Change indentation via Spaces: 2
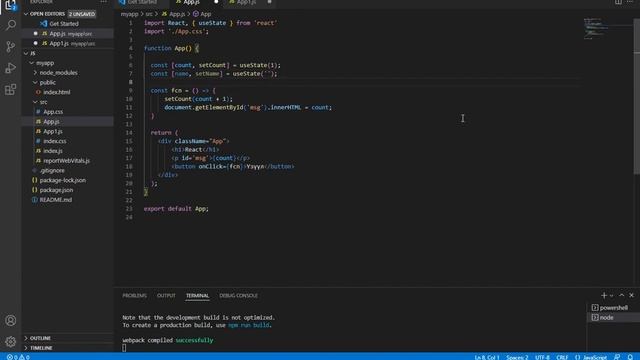Viewport: 640px width, 360px height. click(517, 357)
